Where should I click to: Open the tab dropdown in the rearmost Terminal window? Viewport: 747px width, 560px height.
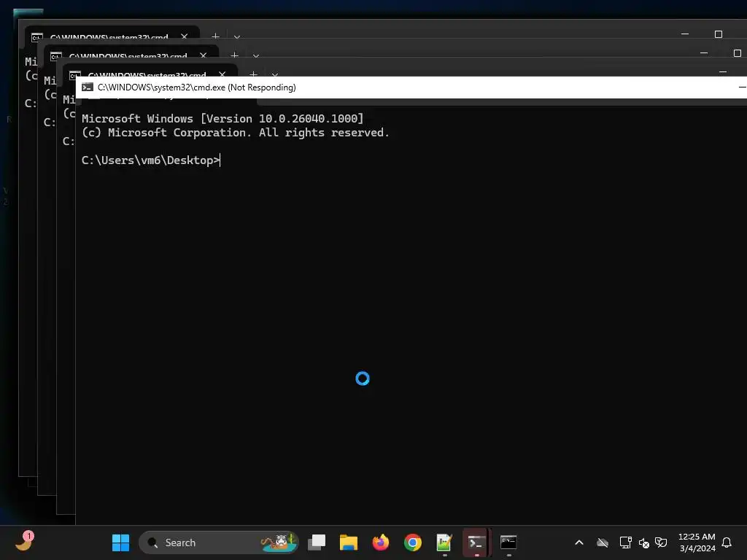(x=237, y=37)
